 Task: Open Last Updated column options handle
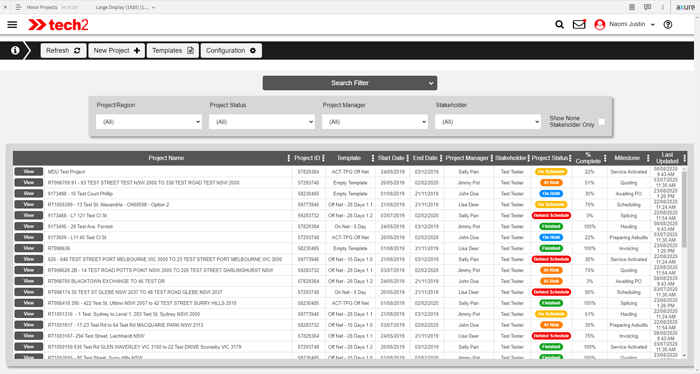click(x=684, y=158)
